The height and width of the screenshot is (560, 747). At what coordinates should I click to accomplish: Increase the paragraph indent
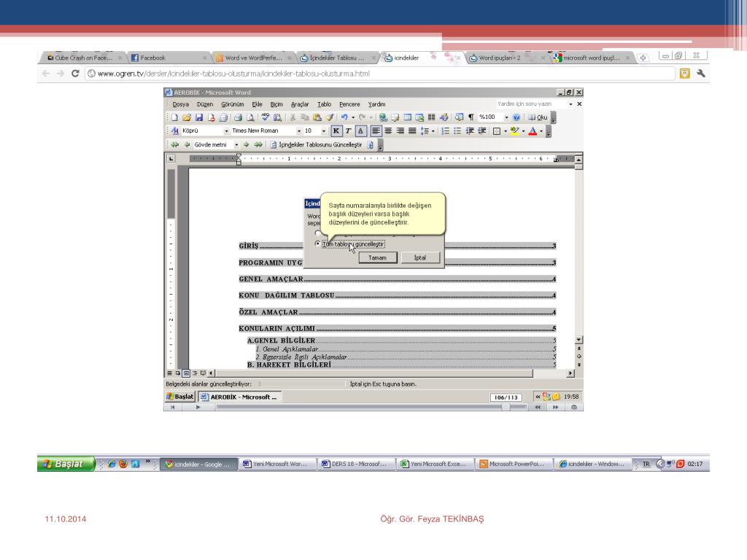(482, 131)
